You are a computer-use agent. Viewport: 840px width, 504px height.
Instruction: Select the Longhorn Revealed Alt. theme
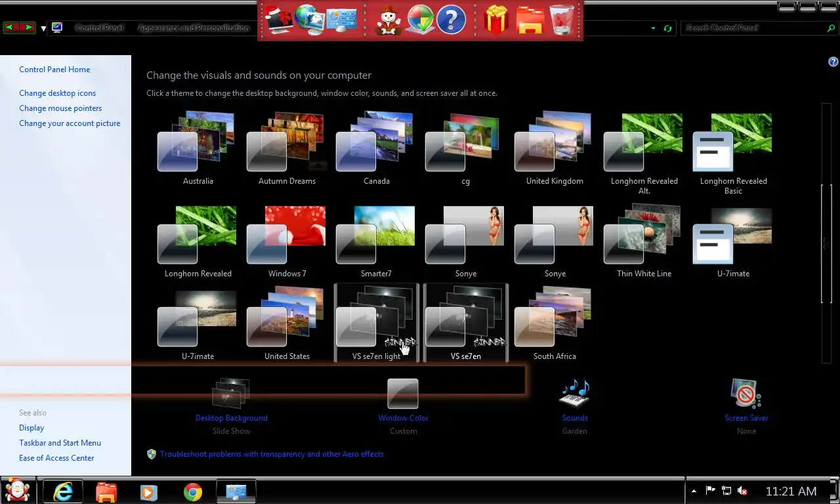coord(644,153)
